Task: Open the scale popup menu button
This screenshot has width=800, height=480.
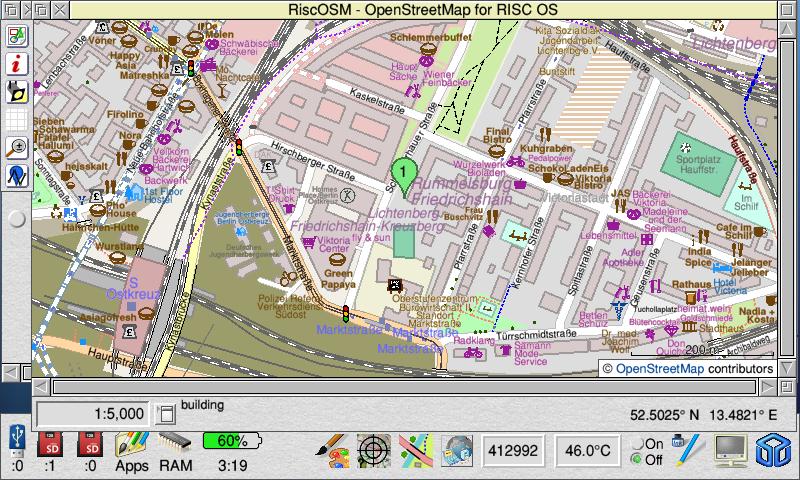Action: [x=166, y=412]
